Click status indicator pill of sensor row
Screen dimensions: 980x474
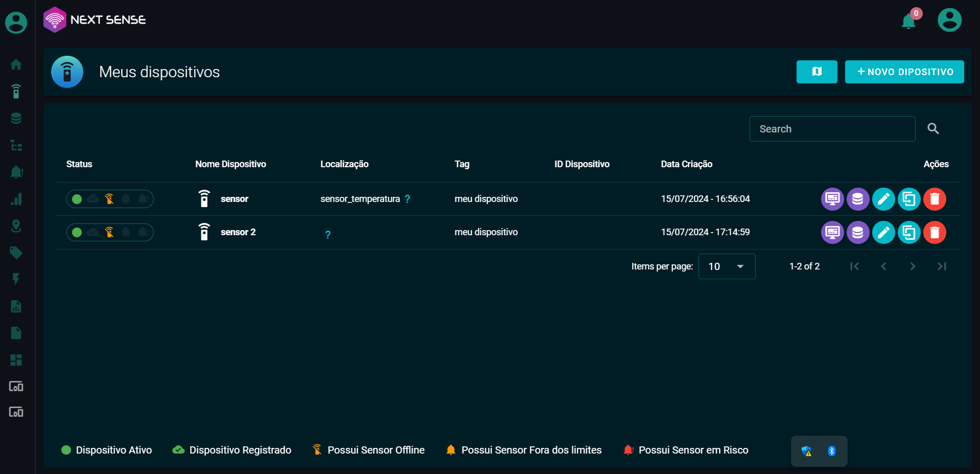(110, 199)
